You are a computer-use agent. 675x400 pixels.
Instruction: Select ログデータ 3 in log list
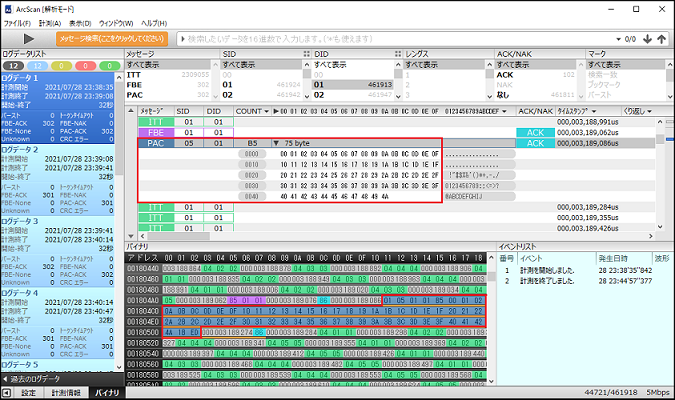tap(57, 251)
